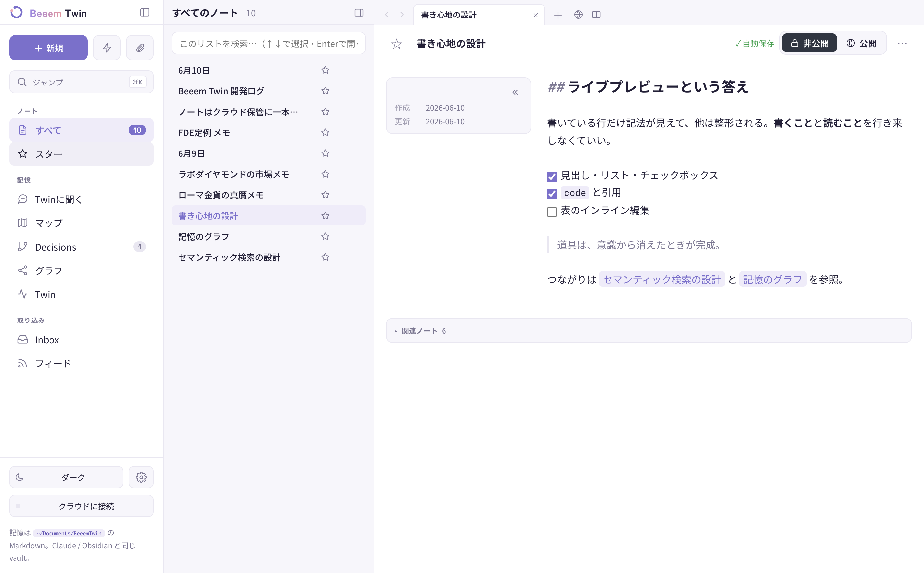Click the ~/Documents/BeeemTwin path link

(69, 533)
